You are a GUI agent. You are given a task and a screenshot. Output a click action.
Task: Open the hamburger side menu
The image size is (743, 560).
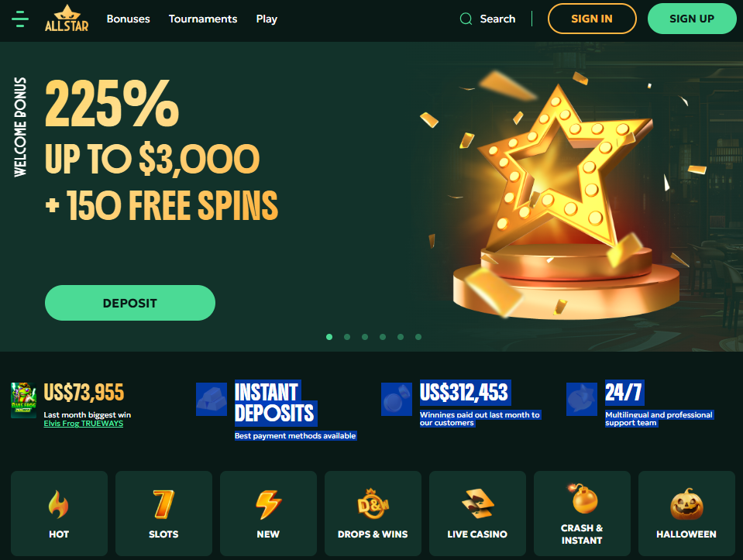pyautogui.click(x=20, y=19)
